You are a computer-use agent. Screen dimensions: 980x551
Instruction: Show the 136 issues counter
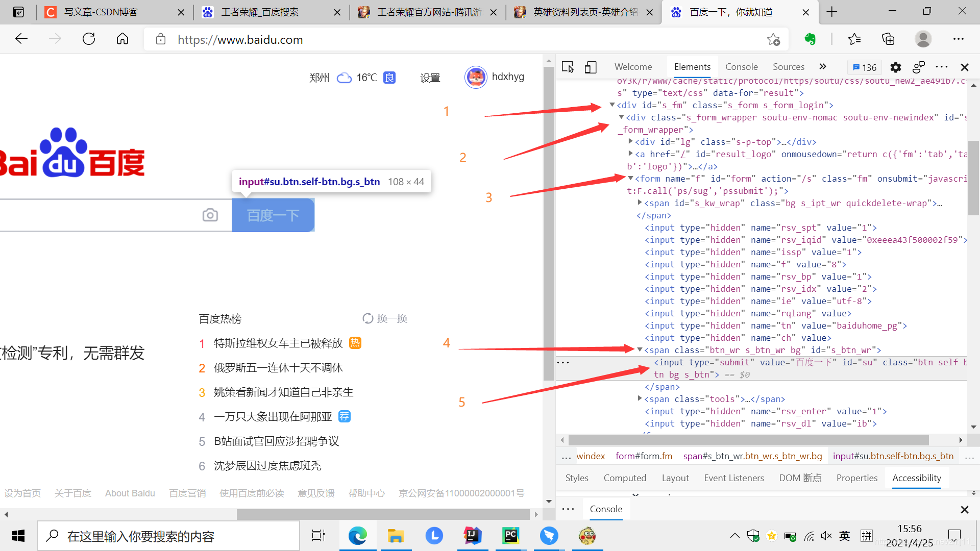click(x=865, y=67)
